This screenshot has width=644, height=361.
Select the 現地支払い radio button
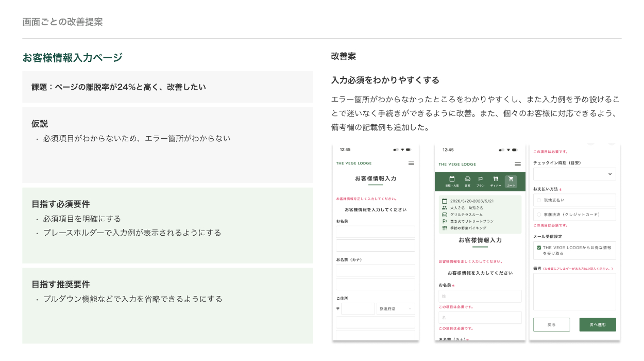(539, 200)
